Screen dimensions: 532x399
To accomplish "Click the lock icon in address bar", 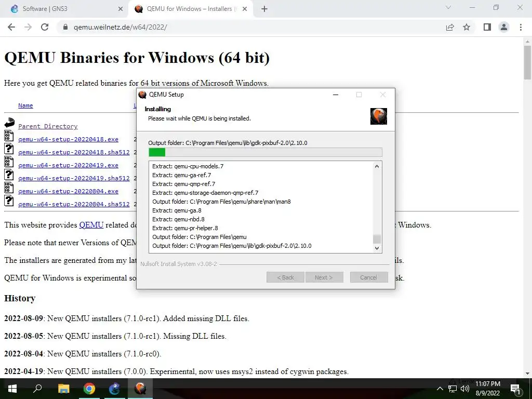I will coord(66,27).
